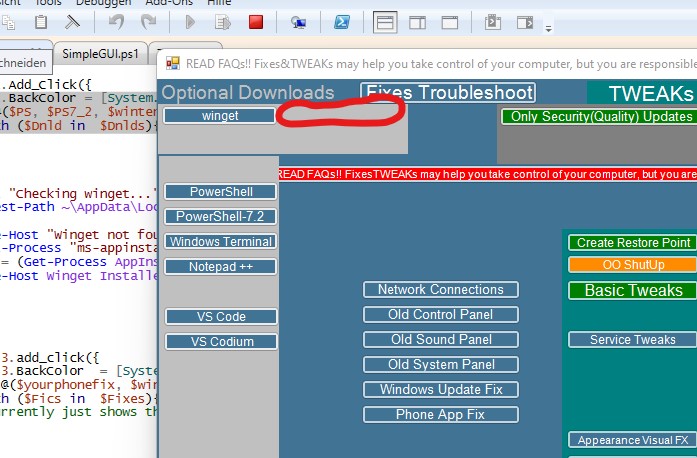Open New Remote PowerShell Tab icon
The height and width of the screenshot is (458, 697).
pyautogui.click(x=298, y=22)
